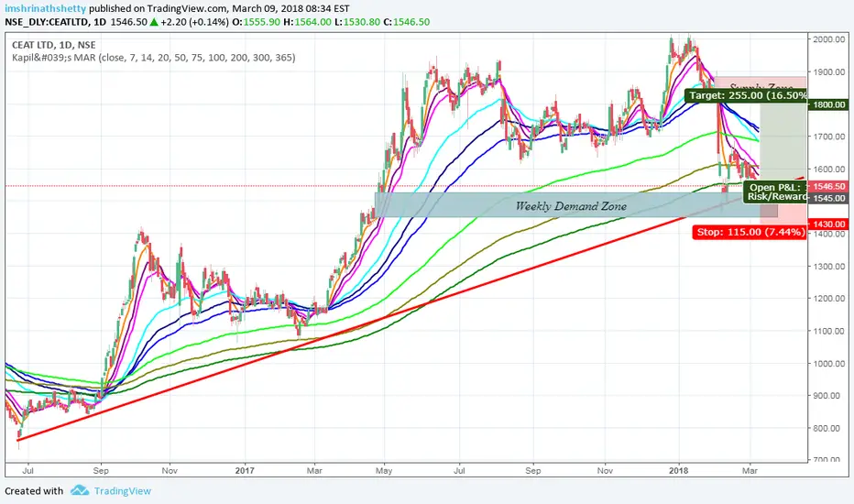Click the green up-arrow change indicator
This screenshot has height=504, width=854.
154,22
